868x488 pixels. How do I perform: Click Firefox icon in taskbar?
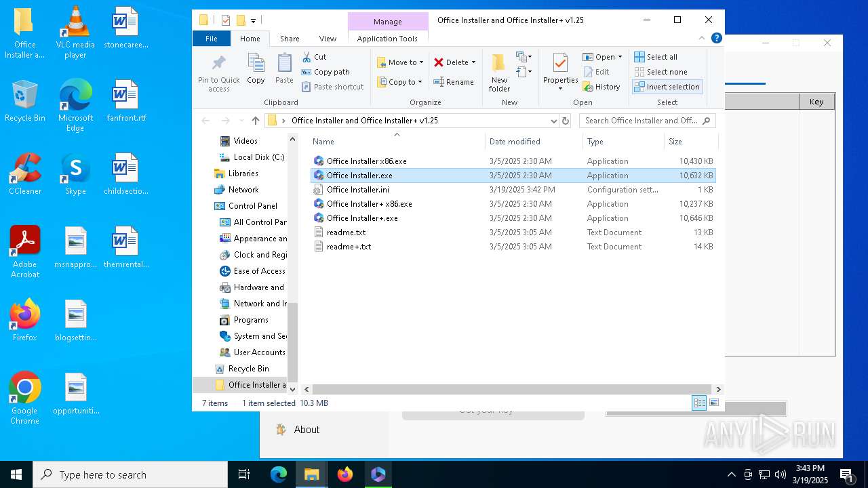click(x=345, y=474)
